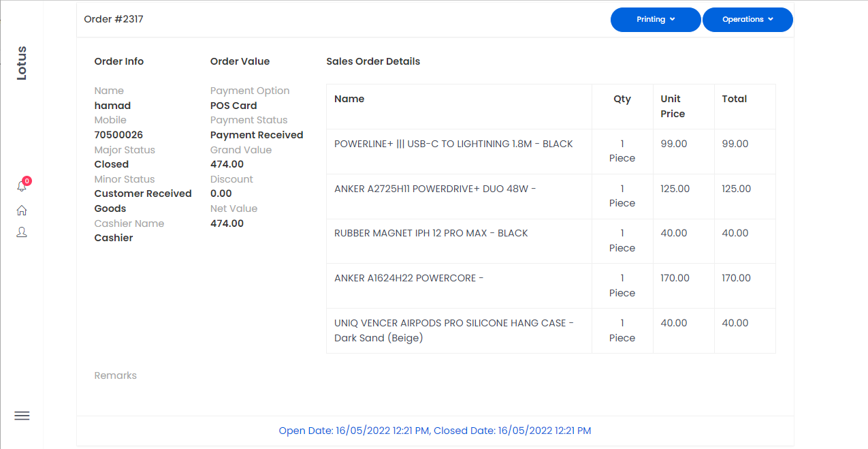
Task: Open the Printing dropdown
Action: click(656, 20)
